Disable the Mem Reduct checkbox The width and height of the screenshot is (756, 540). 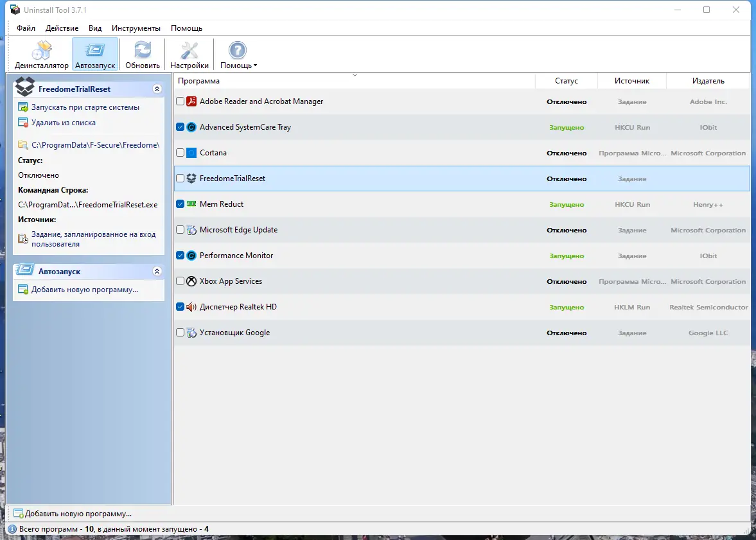click(180, 204)
